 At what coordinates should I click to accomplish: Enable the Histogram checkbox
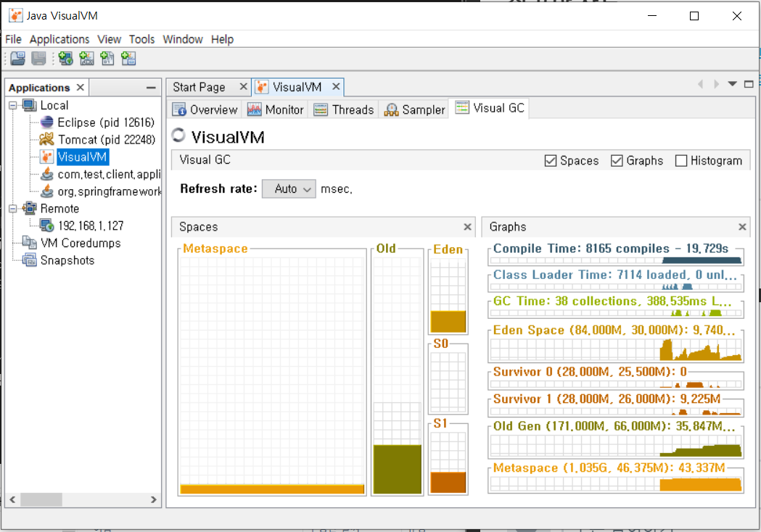681,160
